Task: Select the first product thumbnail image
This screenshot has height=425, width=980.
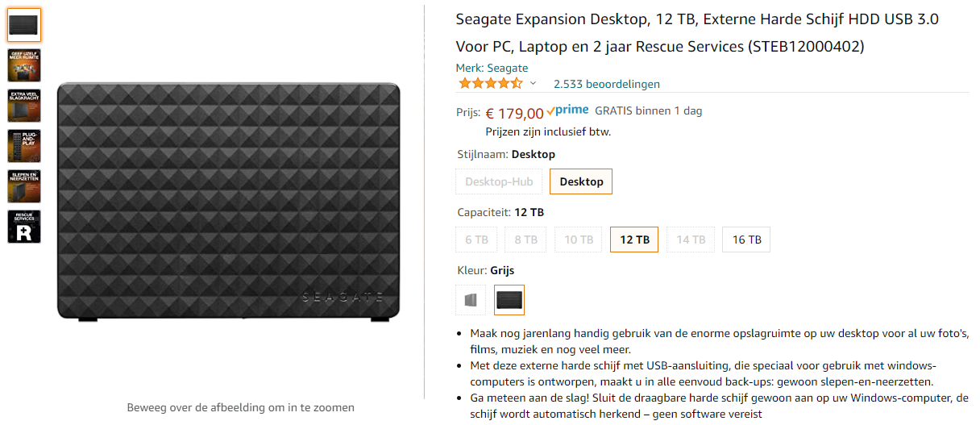Action: tap(24, 25)
